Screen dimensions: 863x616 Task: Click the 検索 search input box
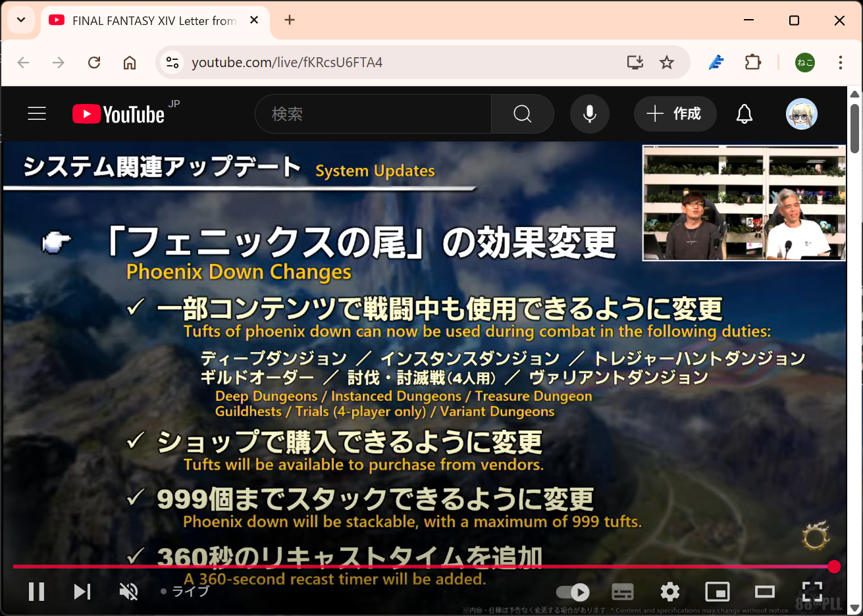pos(373,114)
